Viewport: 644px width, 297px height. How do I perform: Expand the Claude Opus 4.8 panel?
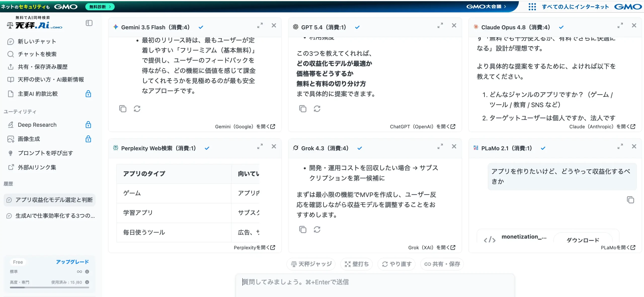point(620,25)
